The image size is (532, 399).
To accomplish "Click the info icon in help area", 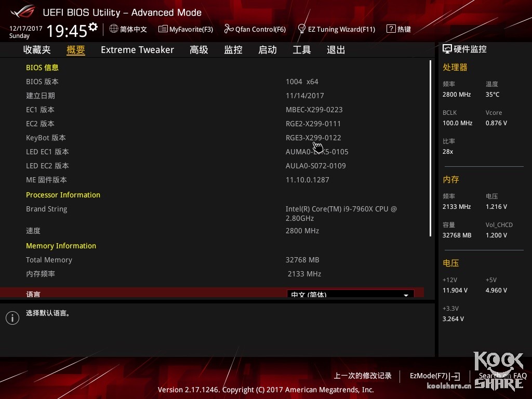I will 12,318.
